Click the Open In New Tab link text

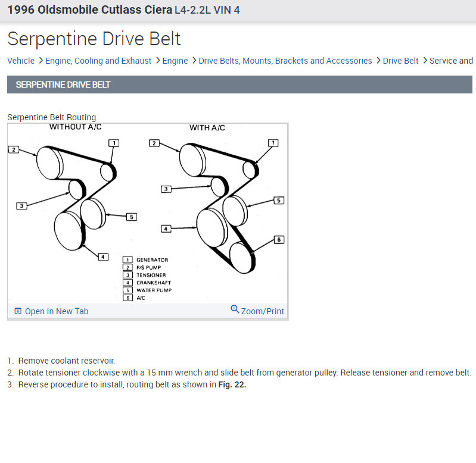(x=57, y=311)
